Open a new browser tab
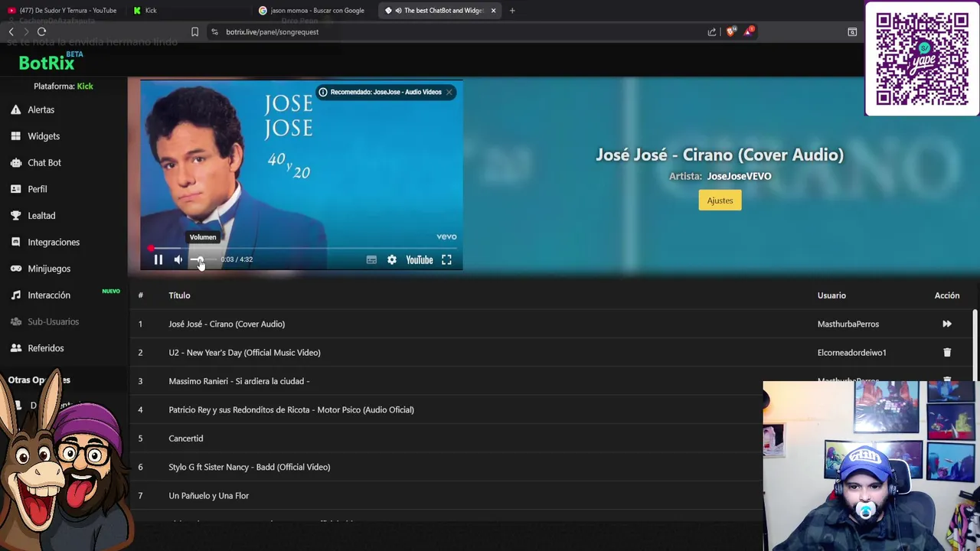Image resolution: width=980 pixels, height=551 pixels. tap(512, 11)
